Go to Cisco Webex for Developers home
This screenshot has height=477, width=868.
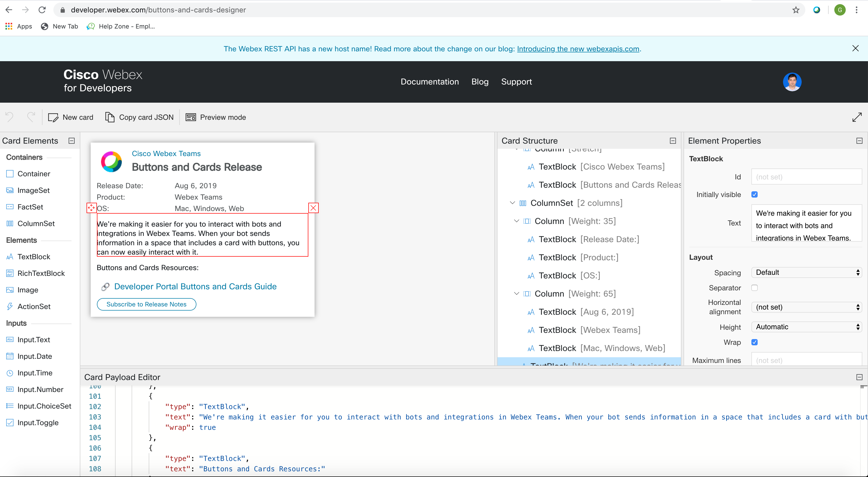click(103, 81)
